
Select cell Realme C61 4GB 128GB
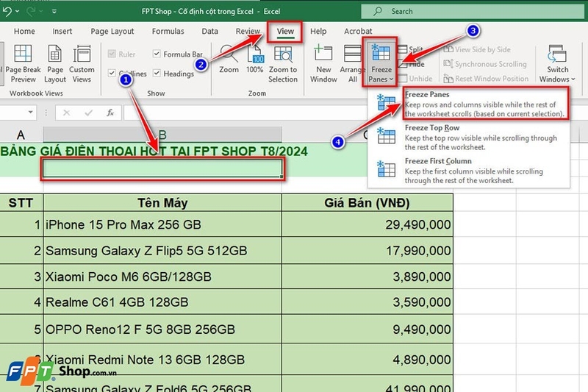162,302
